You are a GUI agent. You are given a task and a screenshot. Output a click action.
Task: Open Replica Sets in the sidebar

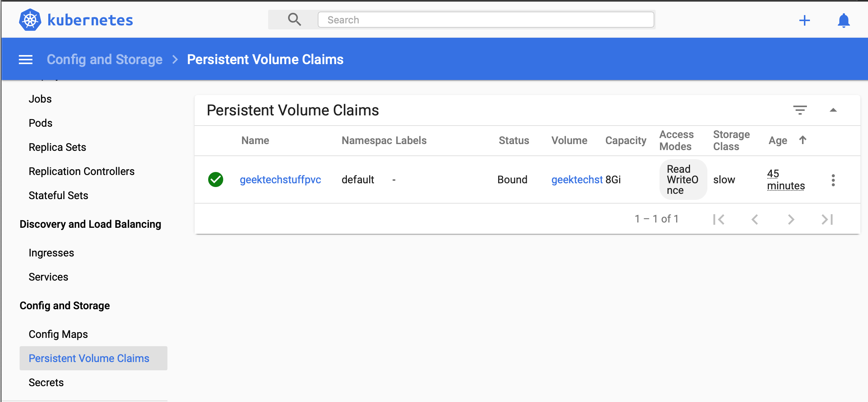pos(57,147)
